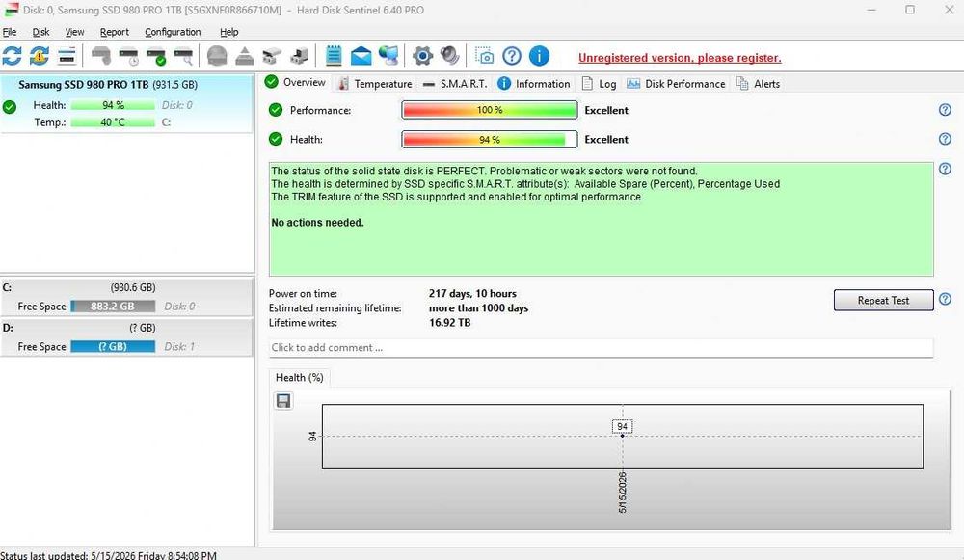The image size is (964, 560).
Task: Click the status bar 'Status last updated' text
Action: 108,555
